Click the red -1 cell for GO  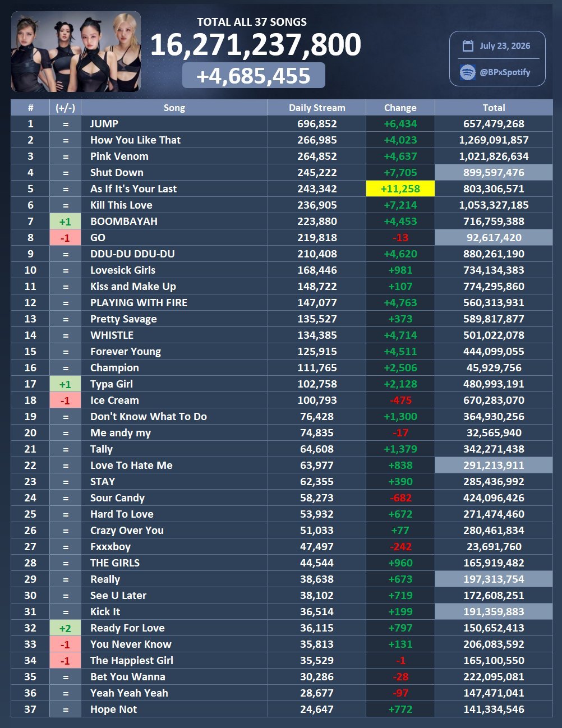tap(66, 238)
